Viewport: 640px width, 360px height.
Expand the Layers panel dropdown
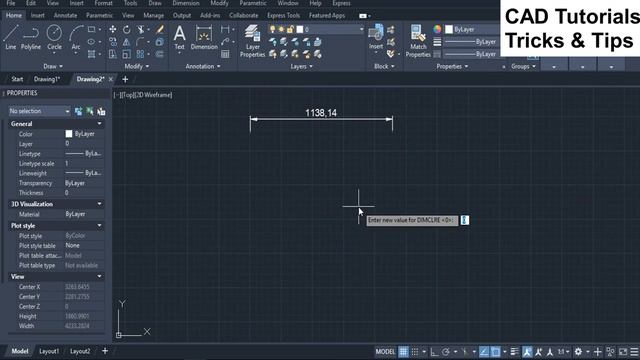[301, 66]
